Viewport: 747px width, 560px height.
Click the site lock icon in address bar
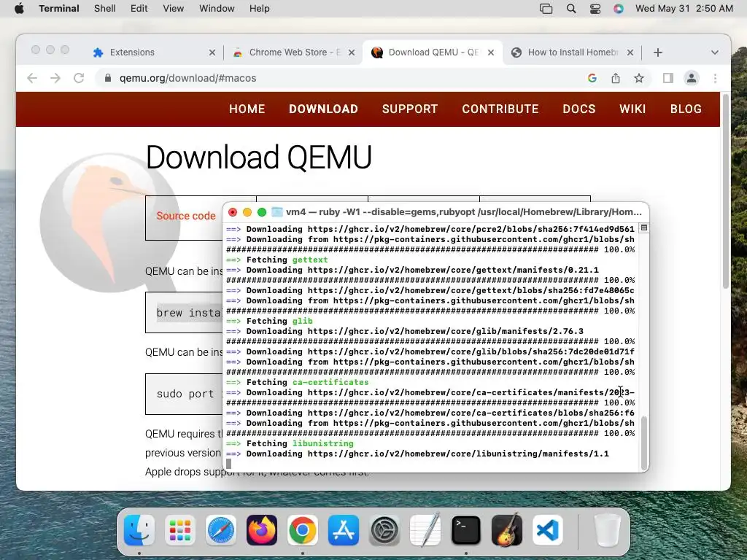tap(108, 78)
